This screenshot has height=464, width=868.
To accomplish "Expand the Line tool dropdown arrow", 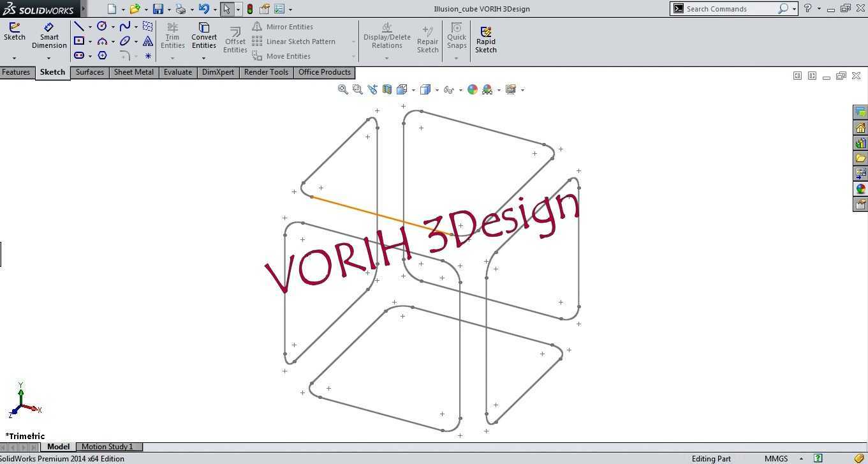I will click(90, 27).
